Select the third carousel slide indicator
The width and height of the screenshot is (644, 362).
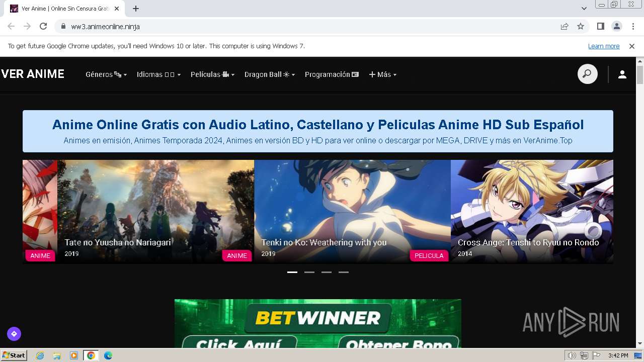click(x=327, y=272)
